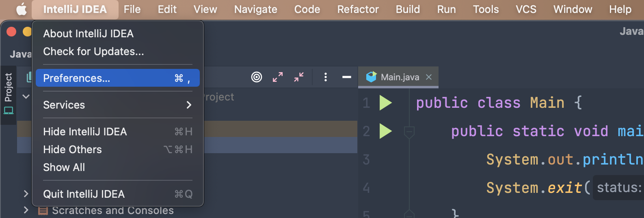Click the IntelliJ IDEA menu bar item
Viewport: 644px width, 218px height.
pyautogui.click(x=75, y=9)
